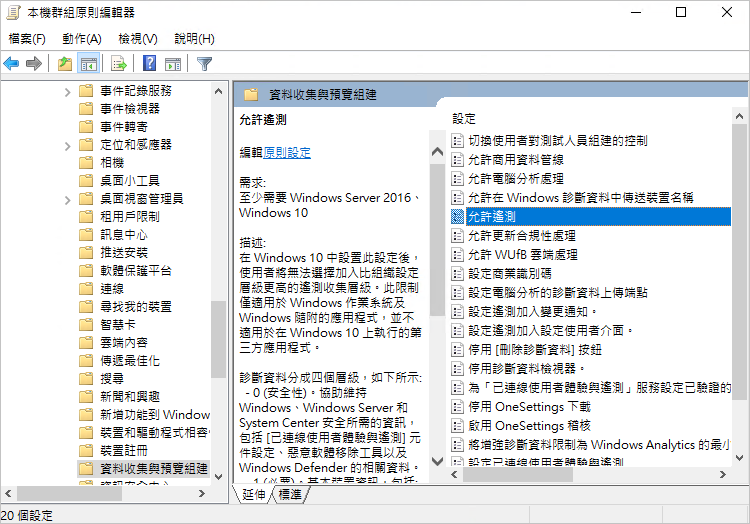Toggle the Show/Hide action pane icon
Screen dimensions: 750x524
tap(173, 63)
